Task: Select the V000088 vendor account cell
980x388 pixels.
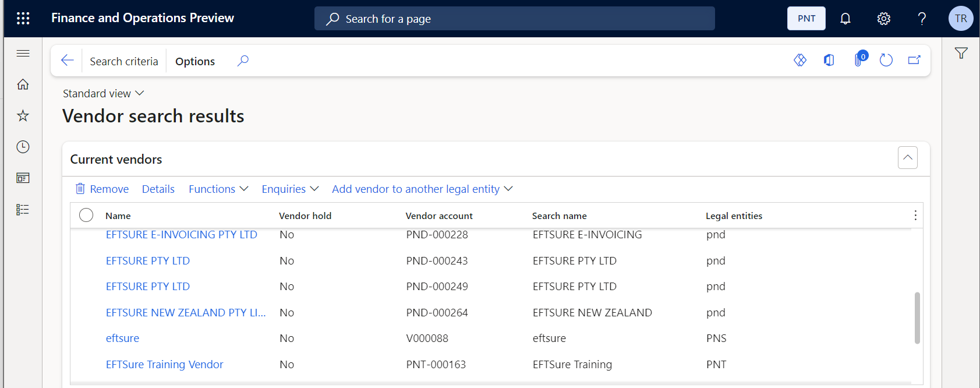Action: (427, 338)
